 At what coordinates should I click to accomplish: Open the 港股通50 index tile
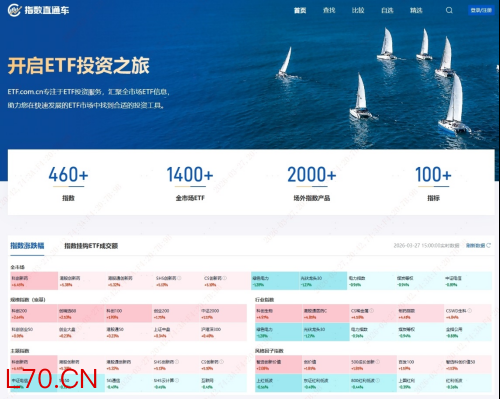pyautogui.click(x=129, y=332)
